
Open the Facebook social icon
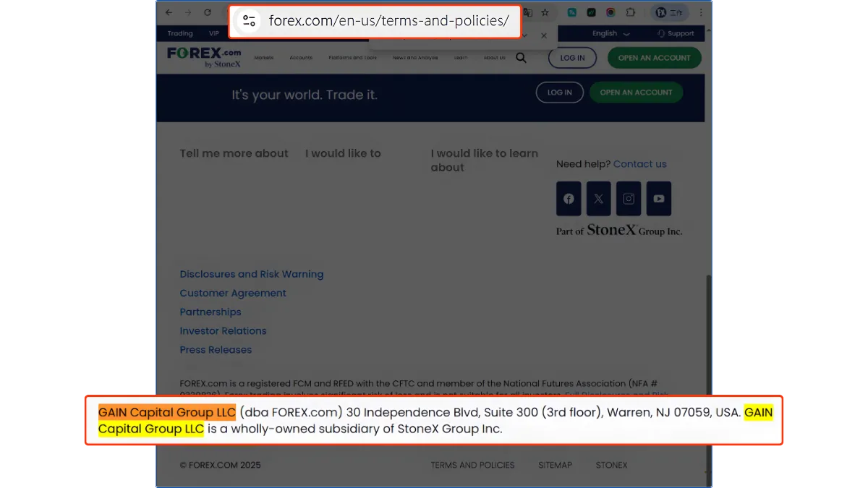(569, 199)
